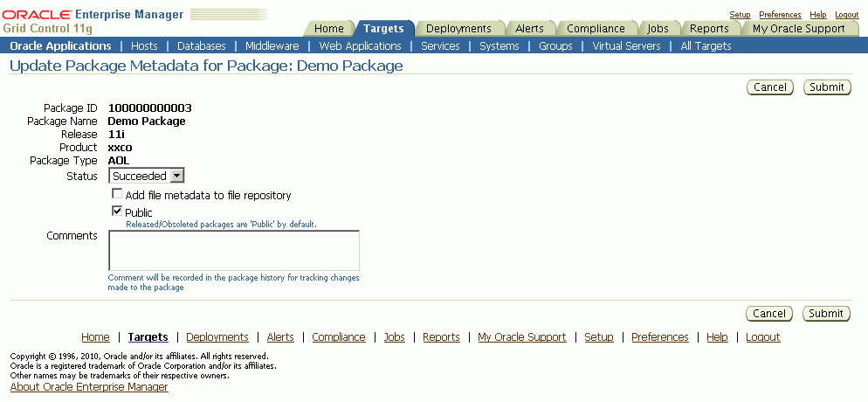Click the footer Deployments link

click(217, 337)
